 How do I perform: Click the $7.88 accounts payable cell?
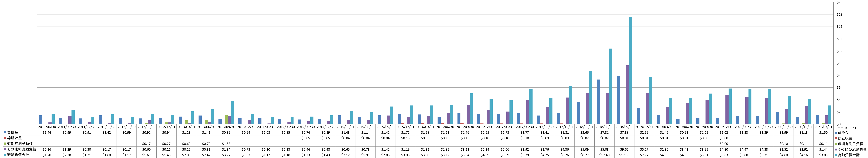click(624, 133)
